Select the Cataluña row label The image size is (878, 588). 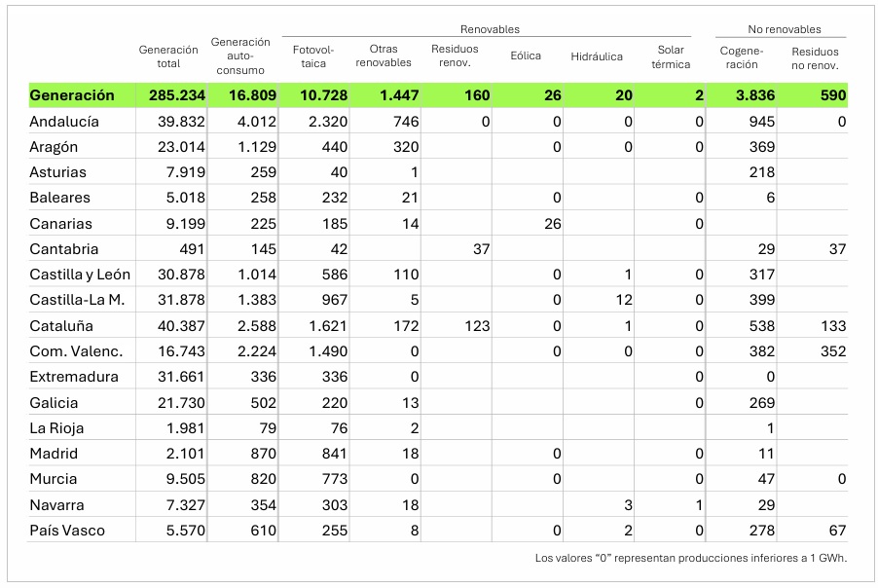60,326
